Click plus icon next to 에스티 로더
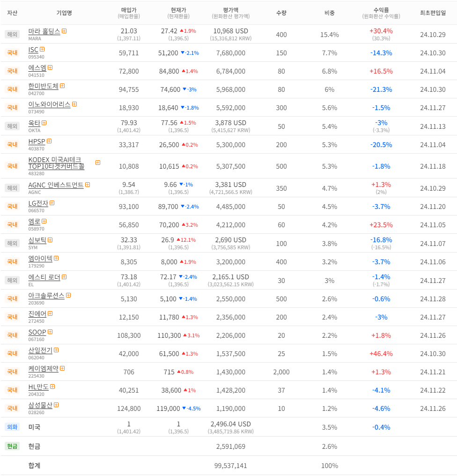The width and height of the screenshot is (457, 476). tap(64, 277)
